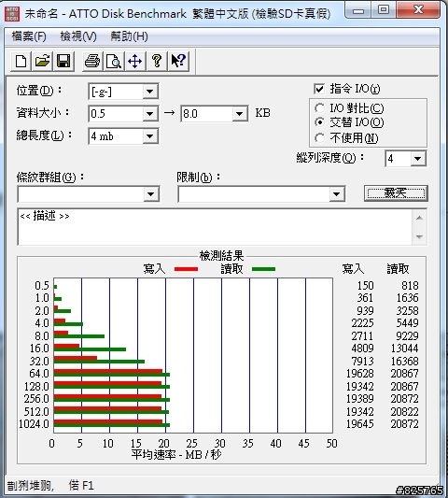Open the 檔案(F) menu
This screenshot has height=498, width=448.
click(29, 36)
